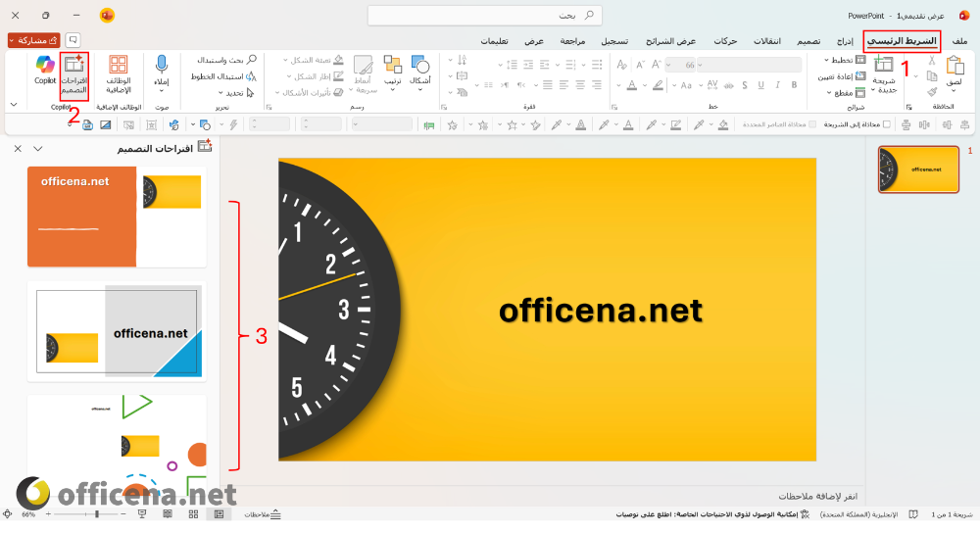Viewport: 980px width, 533px height.
Task: Click 'انقر لإضافة ملاحظات' notes area
Action: [817, 496]
